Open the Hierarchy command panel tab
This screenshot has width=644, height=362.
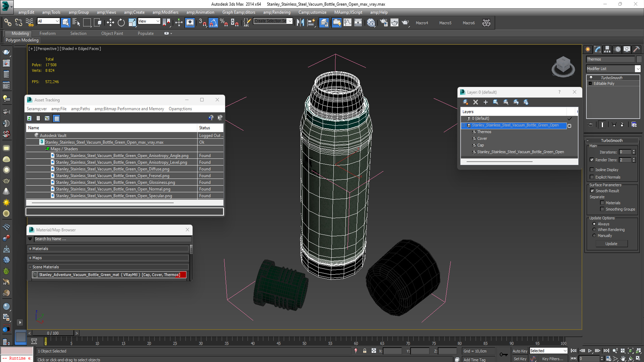pyautogui.click(x=607, y=49)
